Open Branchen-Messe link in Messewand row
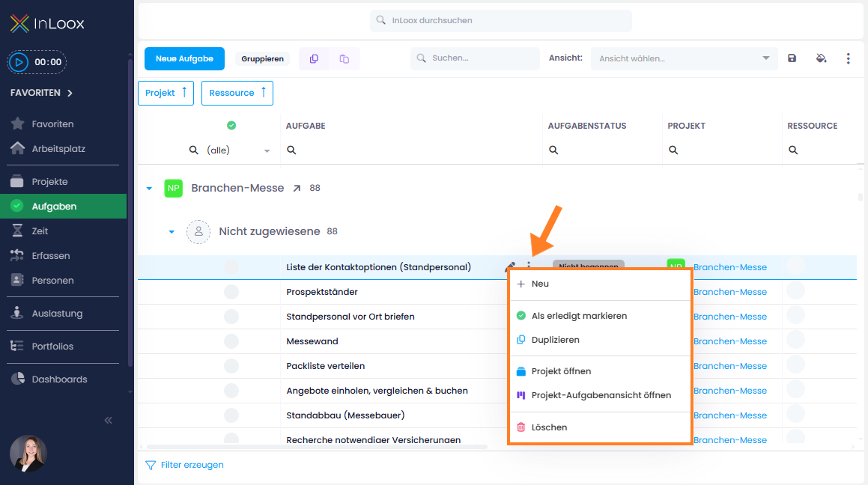This screenshot has width=868, height=485. point(730,341)
